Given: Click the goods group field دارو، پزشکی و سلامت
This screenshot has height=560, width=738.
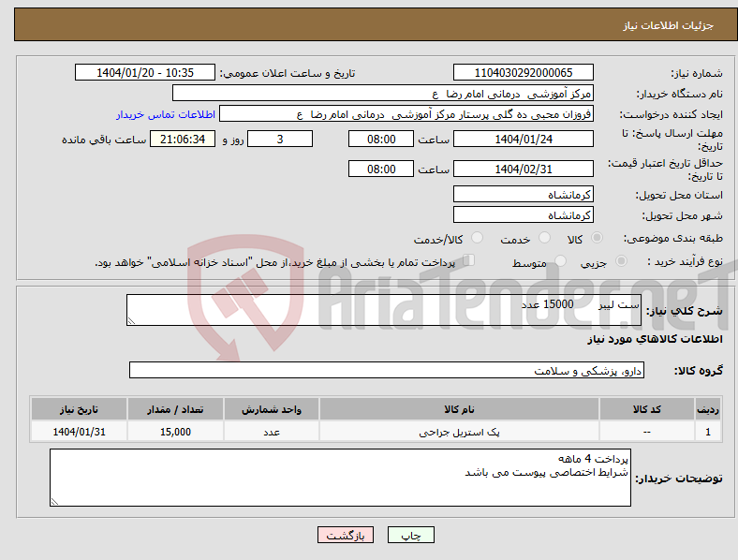Looking at the screenshot, I should pos(387,370).
